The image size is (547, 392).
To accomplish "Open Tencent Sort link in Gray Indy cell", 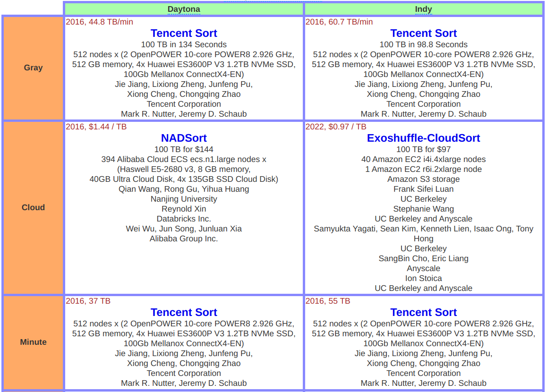I will point(423,33).
